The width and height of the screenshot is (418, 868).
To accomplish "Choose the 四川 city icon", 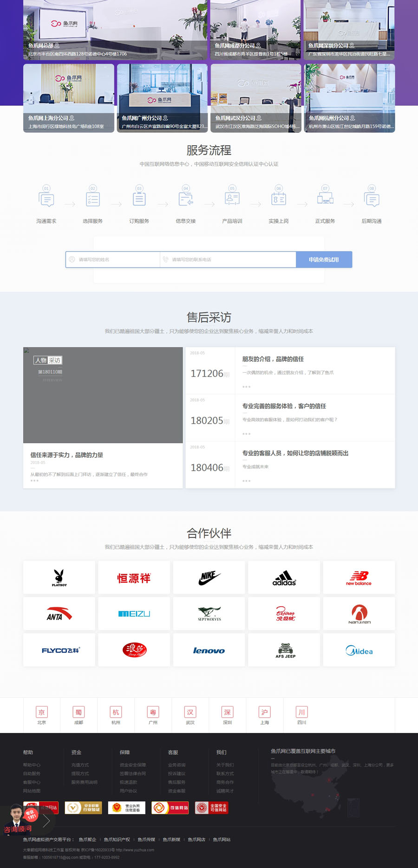I will coord(302,712).
